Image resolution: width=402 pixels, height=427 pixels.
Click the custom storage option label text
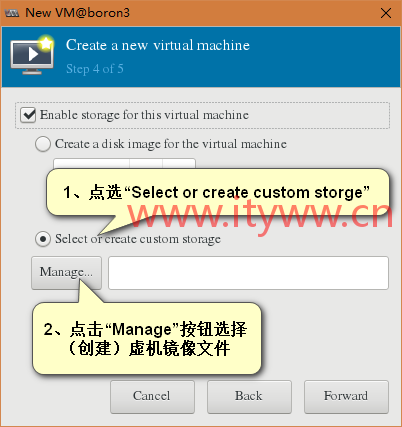click(x=138, y=239)
